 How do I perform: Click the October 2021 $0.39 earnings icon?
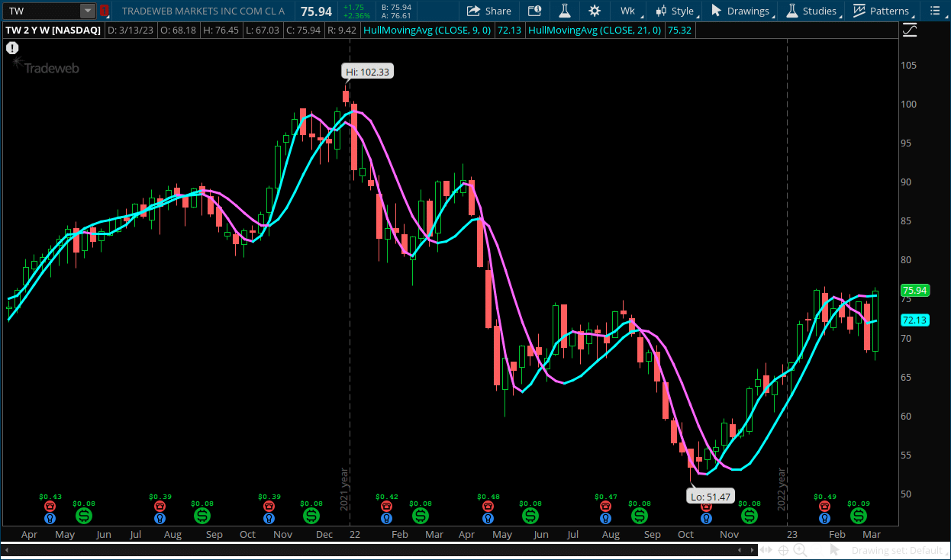pyautogui.click(x=269, y=506)
